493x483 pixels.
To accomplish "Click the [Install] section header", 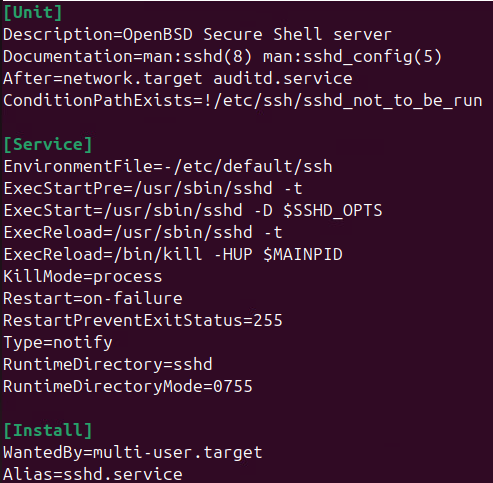I will (48, 431).
